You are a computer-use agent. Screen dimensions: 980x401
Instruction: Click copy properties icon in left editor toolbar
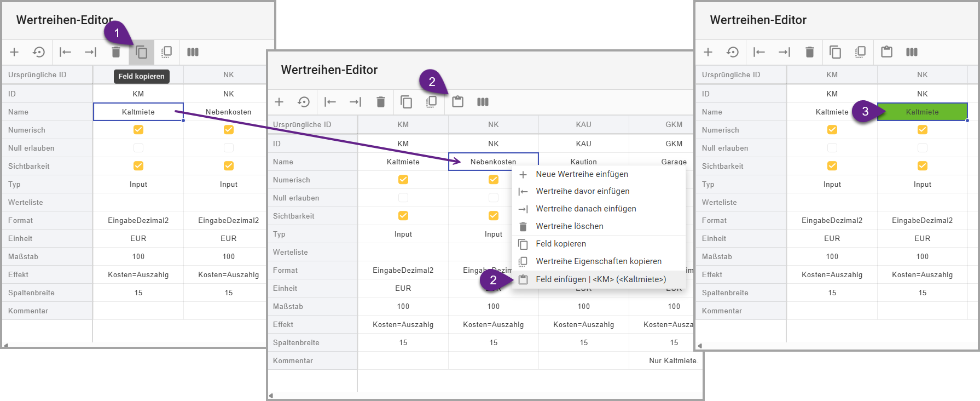(x=166, y=52)
